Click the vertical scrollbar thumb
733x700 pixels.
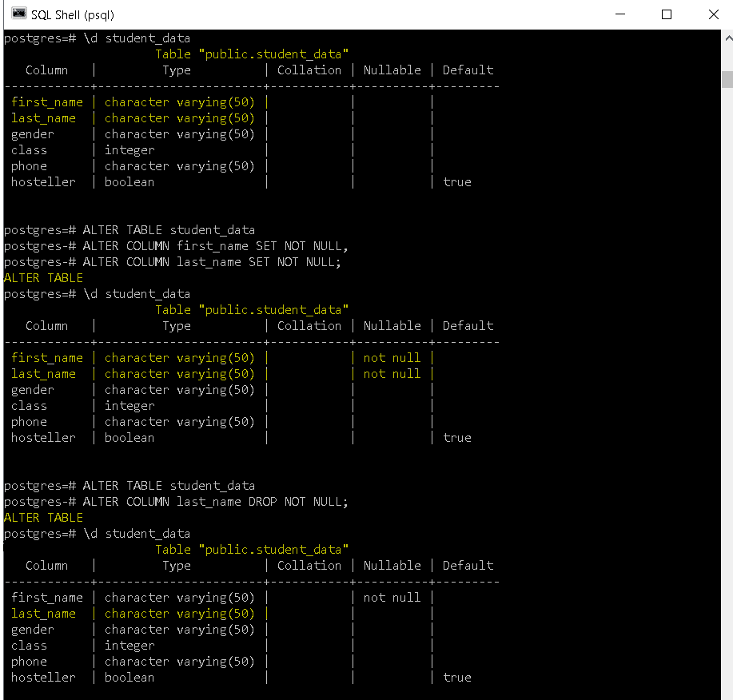pos(727,79)
